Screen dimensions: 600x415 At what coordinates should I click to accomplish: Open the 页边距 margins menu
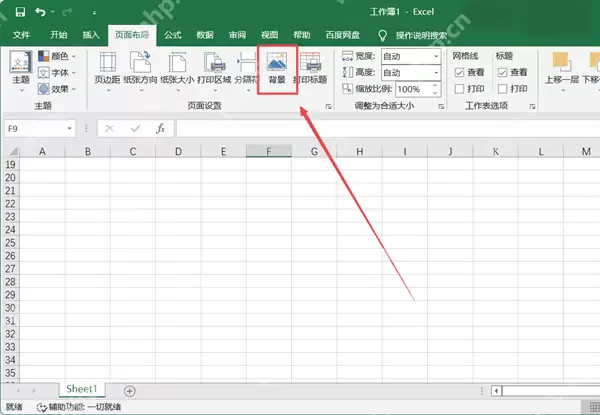[108, 72]
